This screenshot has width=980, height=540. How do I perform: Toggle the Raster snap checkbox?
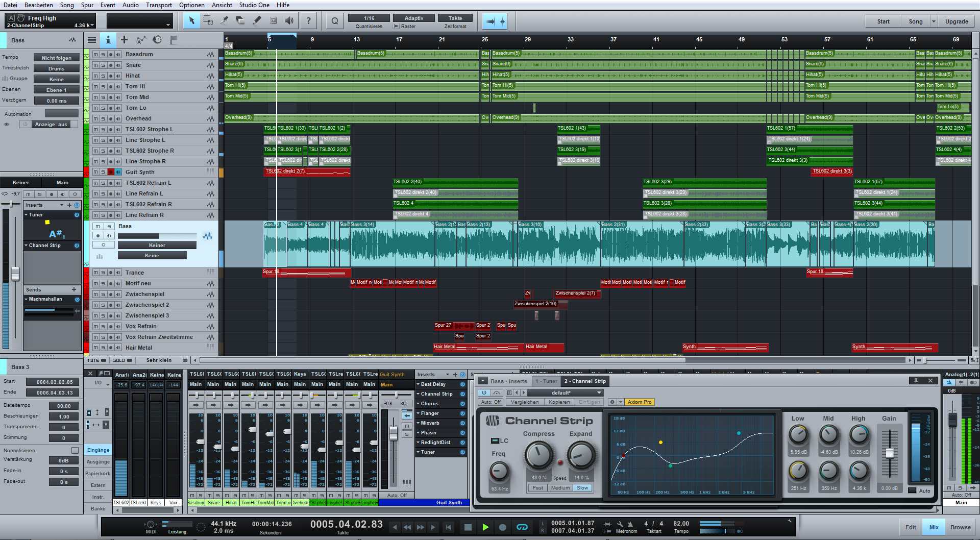pos(396,26)
